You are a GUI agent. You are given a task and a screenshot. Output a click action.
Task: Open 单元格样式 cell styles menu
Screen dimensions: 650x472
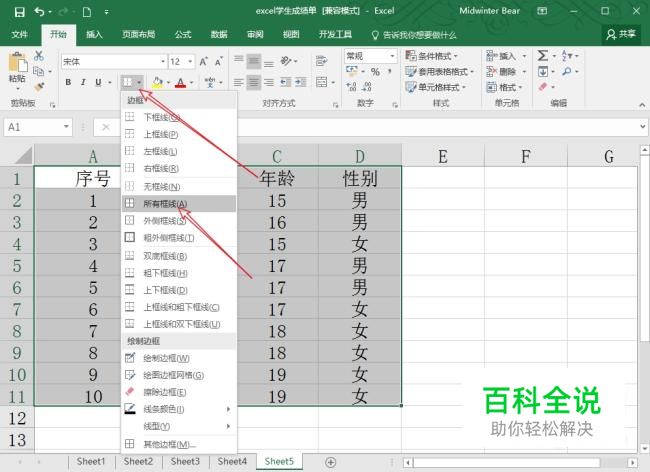pyautogui.click(x=436, y=87)
